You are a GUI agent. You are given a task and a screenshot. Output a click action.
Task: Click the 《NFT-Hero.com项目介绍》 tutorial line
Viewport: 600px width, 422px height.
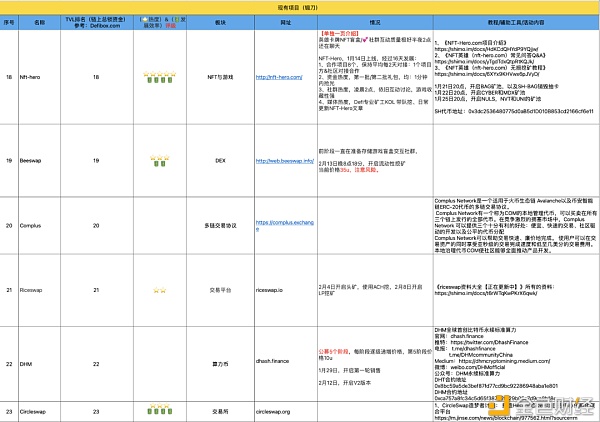point(471,43)
